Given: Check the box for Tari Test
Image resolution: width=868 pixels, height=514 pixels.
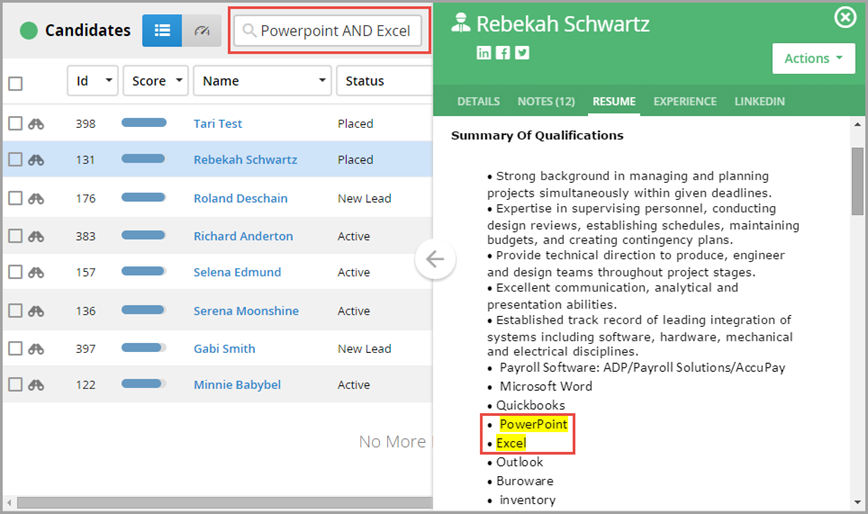Looking at the screenshot, I should [x=15, y=124].
